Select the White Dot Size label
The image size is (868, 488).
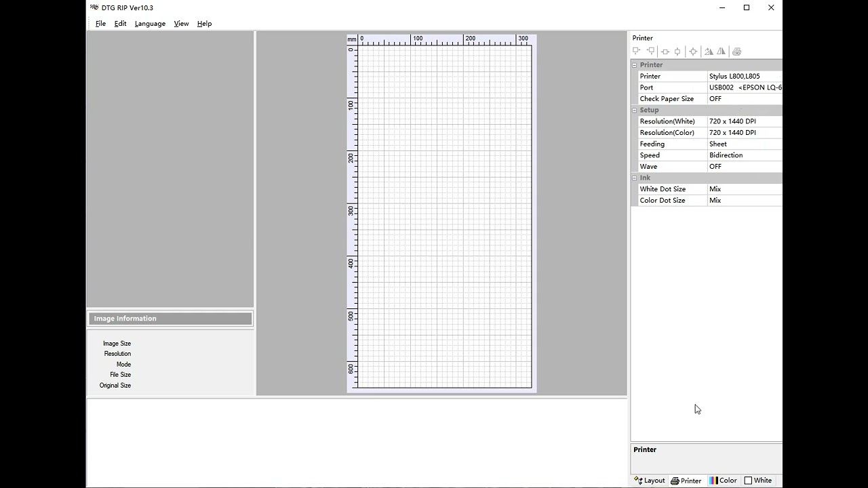pyautogui.click(x=663, y=189)
